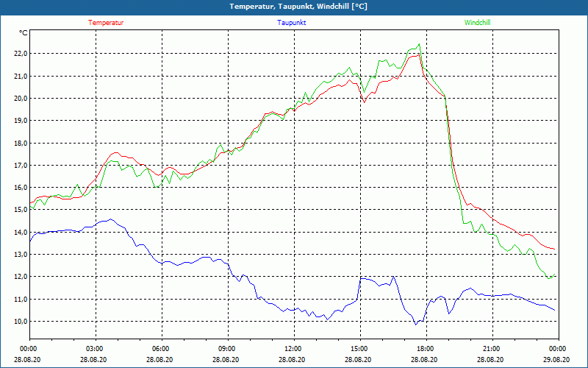This screenshot has height=368, width=588.
Task: Click the 09:00 time axis label
Action: pos(226,349)
